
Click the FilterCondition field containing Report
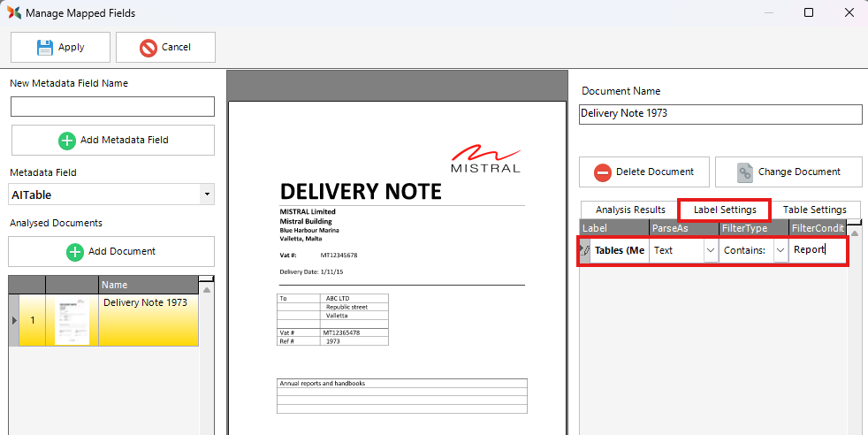coord(818,250)
